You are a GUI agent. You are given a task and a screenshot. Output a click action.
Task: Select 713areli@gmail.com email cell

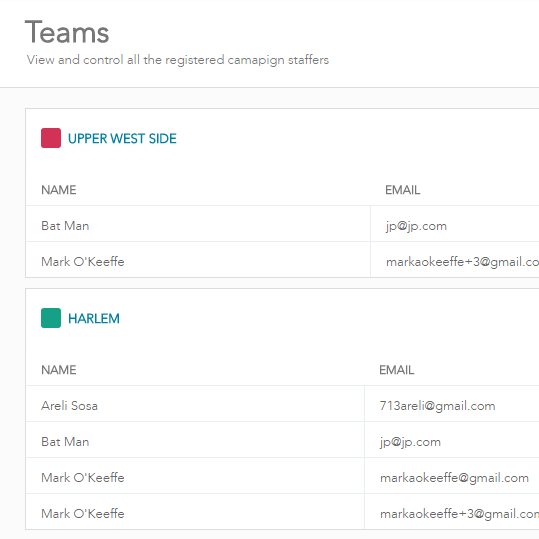pyautogui.click(x=437, y=406)
